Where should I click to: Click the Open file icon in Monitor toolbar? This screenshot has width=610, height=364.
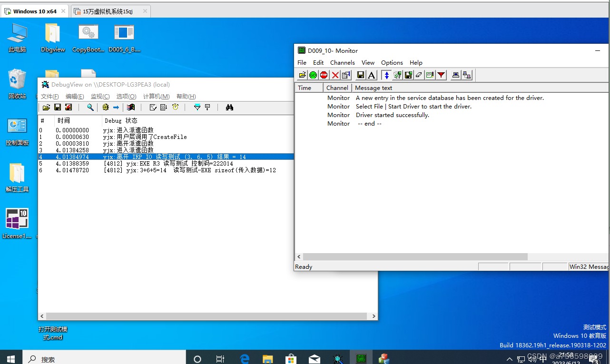tap(302, 75)
